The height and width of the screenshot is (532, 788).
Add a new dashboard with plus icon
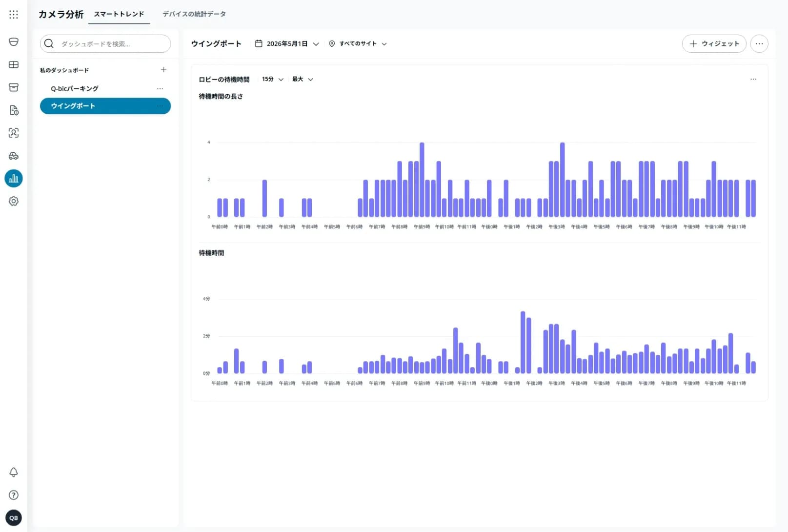(163, 70)
